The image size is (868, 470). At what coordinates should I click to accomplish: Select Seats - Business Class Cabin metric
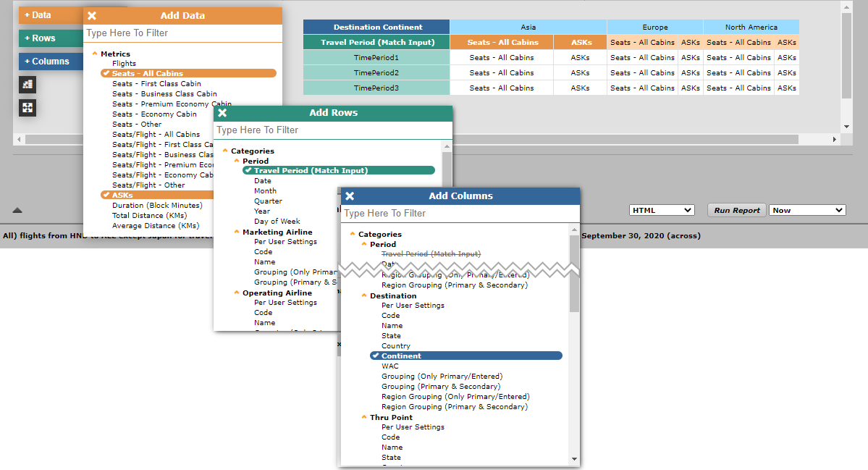[x=164, y=94]
